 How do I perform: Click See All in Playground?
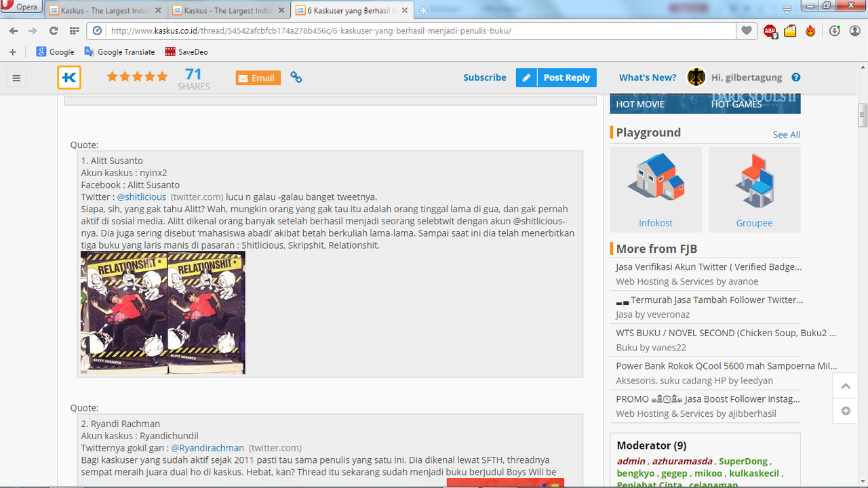(x=787, y=134)
